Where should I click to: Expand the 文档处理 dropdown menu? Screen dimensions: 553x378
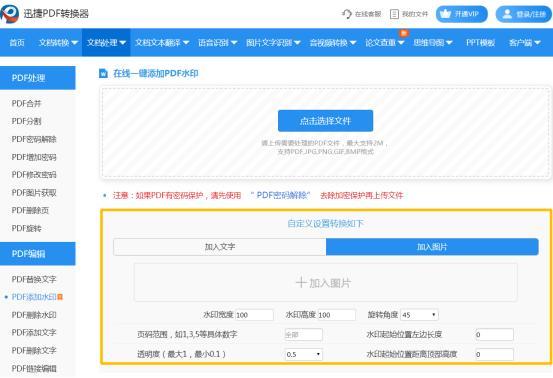tap(106, 43)
